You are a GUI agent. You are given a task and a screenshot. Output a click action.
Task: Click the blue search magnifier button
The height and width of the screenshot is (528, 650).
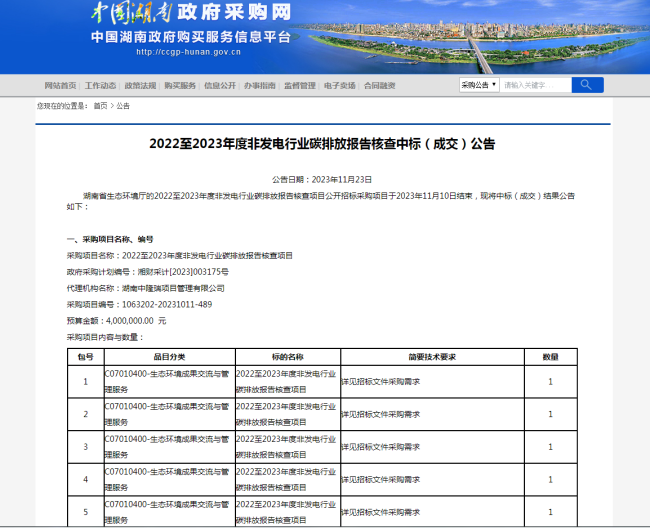coord(588,85)
